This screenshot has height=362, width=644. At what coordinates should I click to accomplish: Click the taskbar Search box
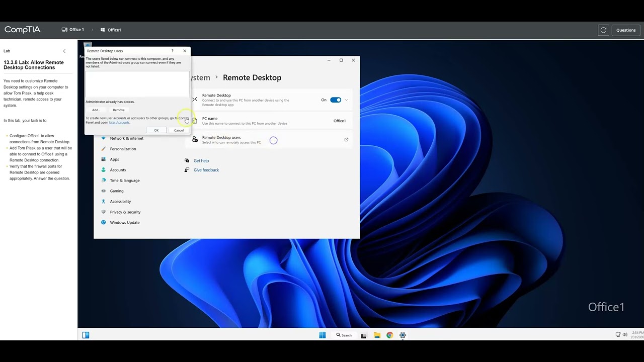pos(345,335)
